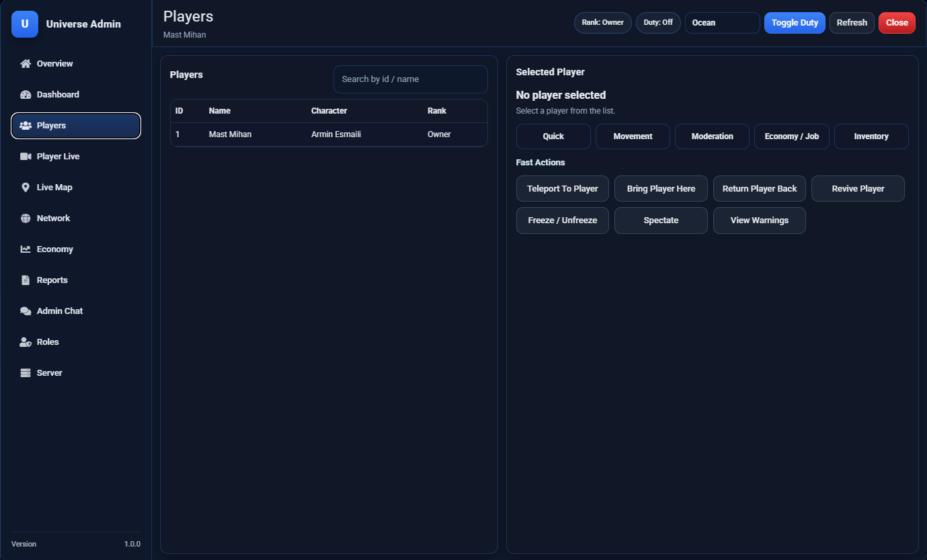
Task: Click the Players group icon in sidebar
Action: 26,126
